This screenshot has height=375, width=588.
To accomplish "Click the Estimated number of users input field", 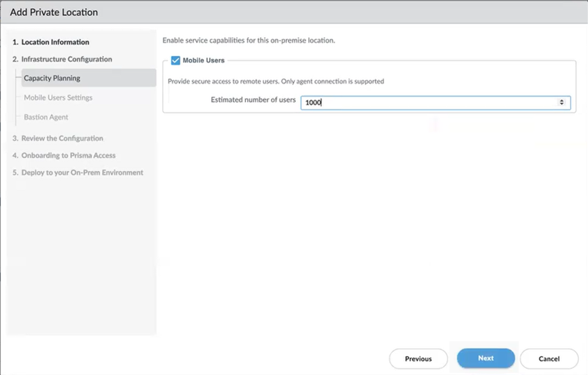I will coord(429,102).
